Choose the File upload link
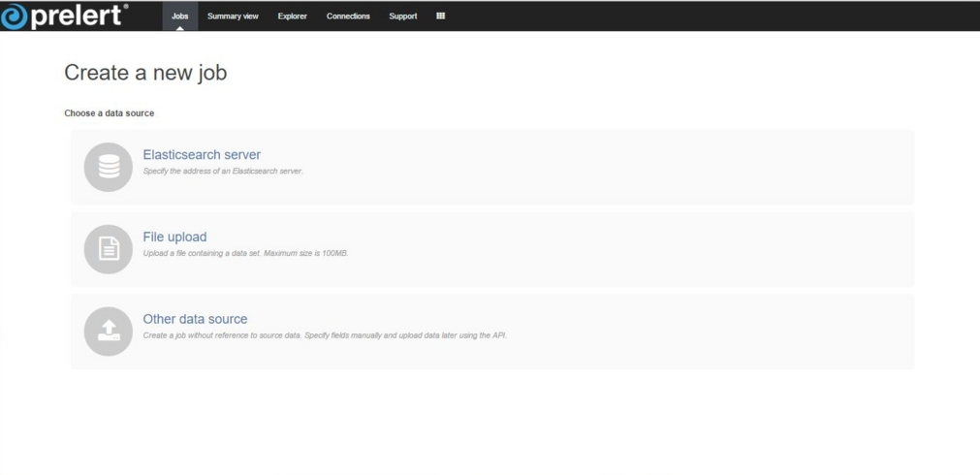The width and height of the screenshot is (980, 475). point(175,237)
